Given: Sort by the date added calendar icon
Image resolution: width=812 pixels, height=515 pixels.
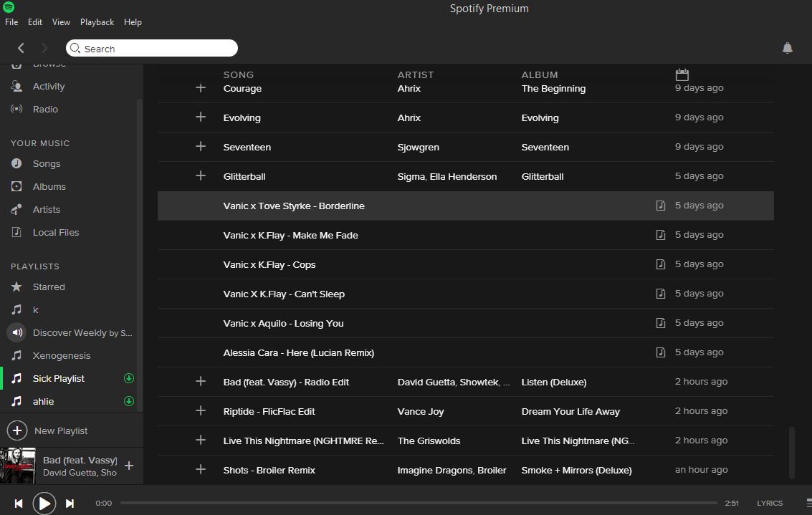Looking at the screenshot, I should (682, 74).
